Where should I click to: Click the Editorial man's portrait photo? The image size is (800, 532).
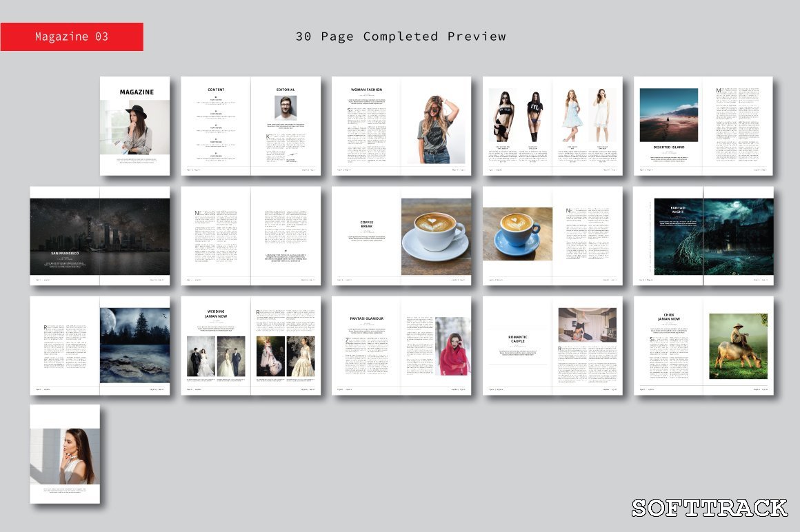tap(286, 107)
